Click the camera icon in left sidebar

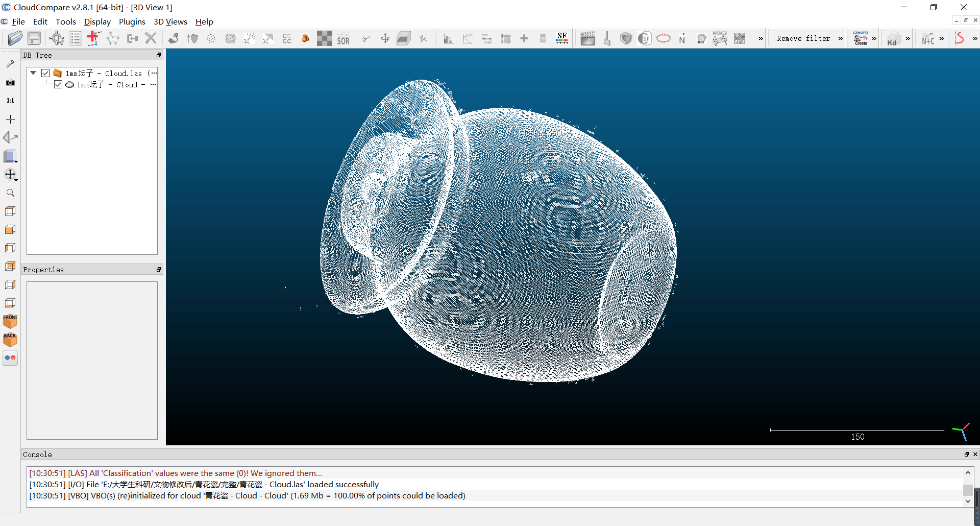(x=10, y=82)
